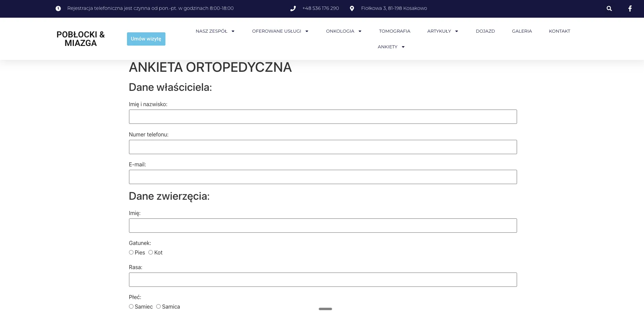Focus the Numer telefonu input field
The image size is (644, 312).
pyautogui.click(x=323, y=147)
